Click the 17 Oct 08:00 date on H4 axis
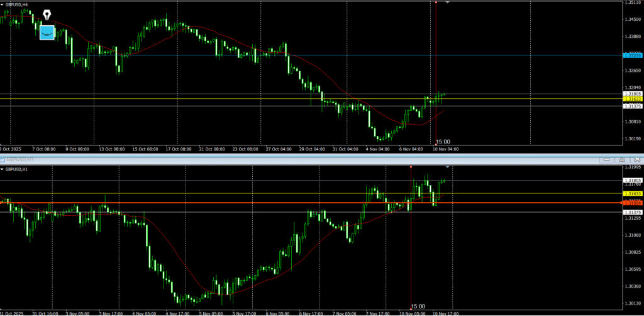 tap(177, 149)
